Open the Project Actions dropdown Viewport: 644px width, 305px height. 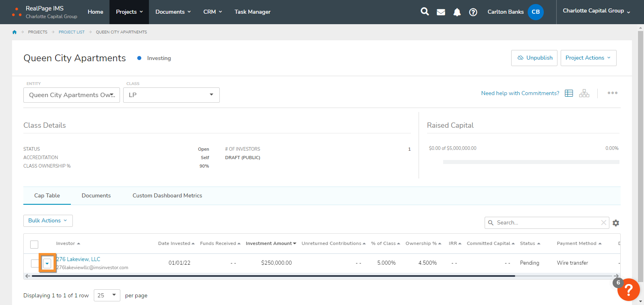pos(588,58)
